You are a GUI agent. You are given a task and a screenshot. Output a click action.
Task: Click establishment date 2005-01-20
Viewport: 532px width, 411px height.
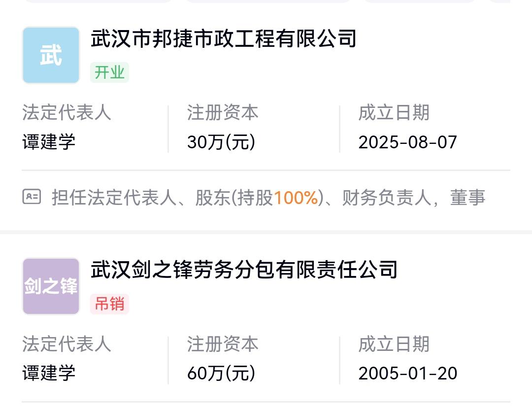(407, 373)
